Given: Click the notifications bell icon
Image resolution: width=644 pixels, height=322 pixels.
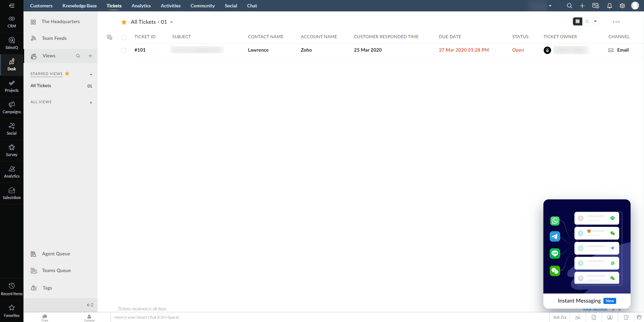Looking at the screenshot, I should pos(609,6).
